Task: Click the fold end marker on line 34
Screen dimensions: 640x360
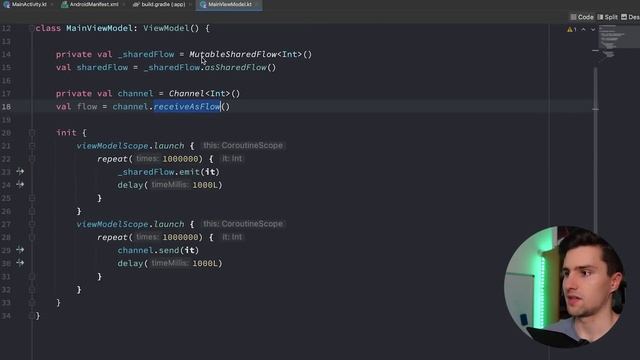Action: [31, 316]
